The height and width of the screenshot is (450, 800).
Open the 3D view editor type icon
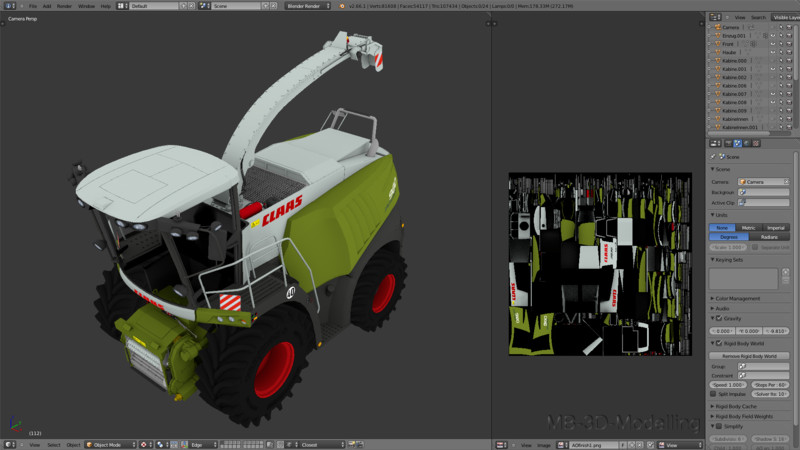9,445
